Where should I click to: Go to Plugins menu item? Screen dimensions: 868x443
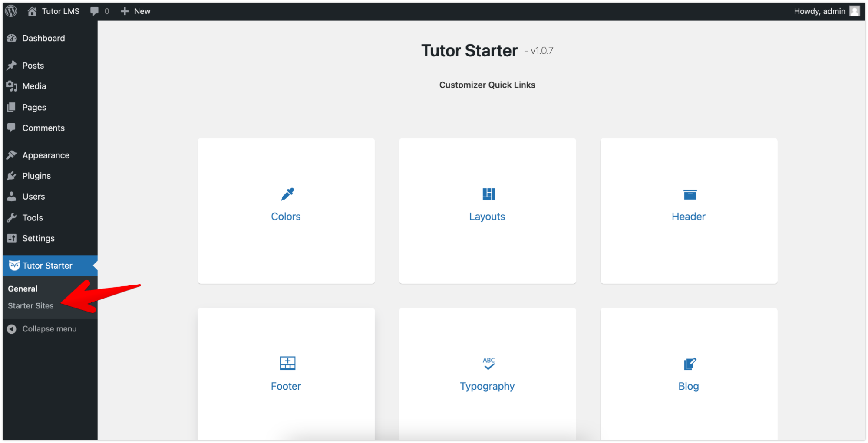tap(50, 176)
